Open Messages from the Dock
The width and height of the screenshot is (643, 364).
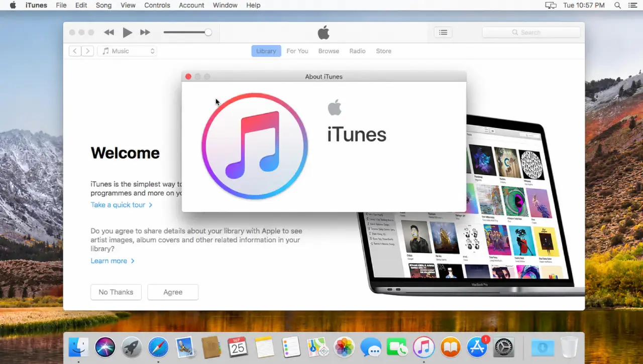[371, 346]
